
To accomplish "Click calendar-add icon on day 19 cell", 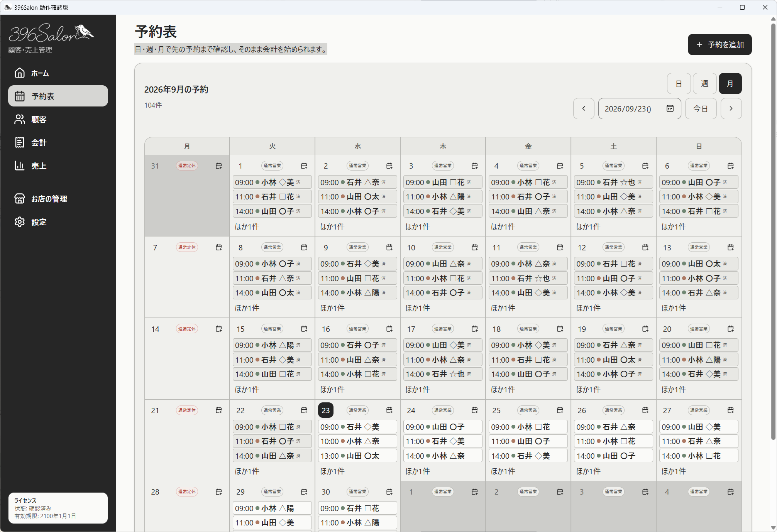I will [x=645, y=329].
